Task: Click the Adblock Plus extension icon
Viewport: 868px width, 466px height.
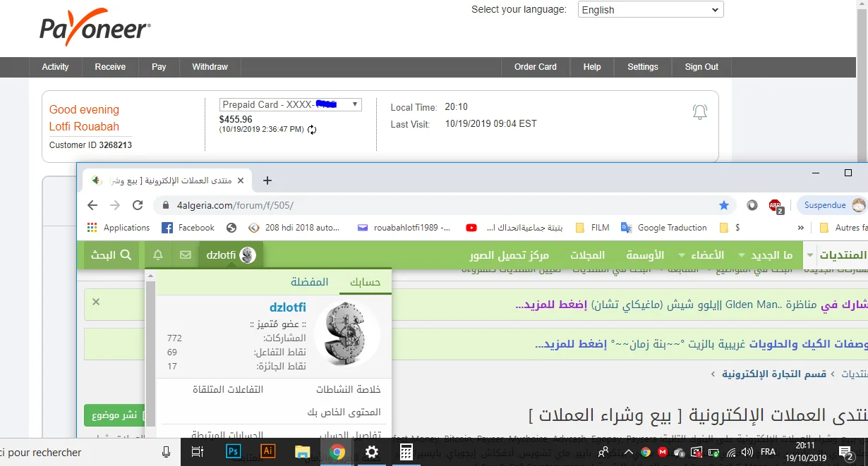Action: click(x=776, y=205)
